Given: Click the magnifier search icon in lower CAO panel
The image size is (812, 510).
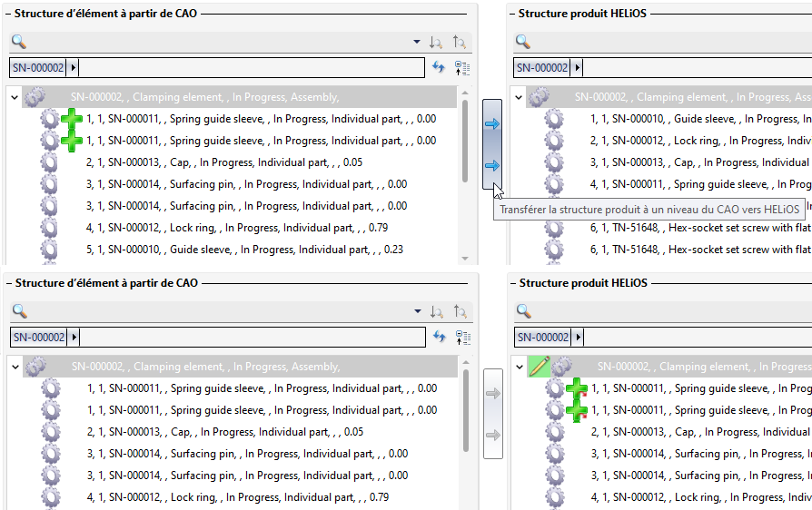Looking at the screenshot, I should 20,311.
